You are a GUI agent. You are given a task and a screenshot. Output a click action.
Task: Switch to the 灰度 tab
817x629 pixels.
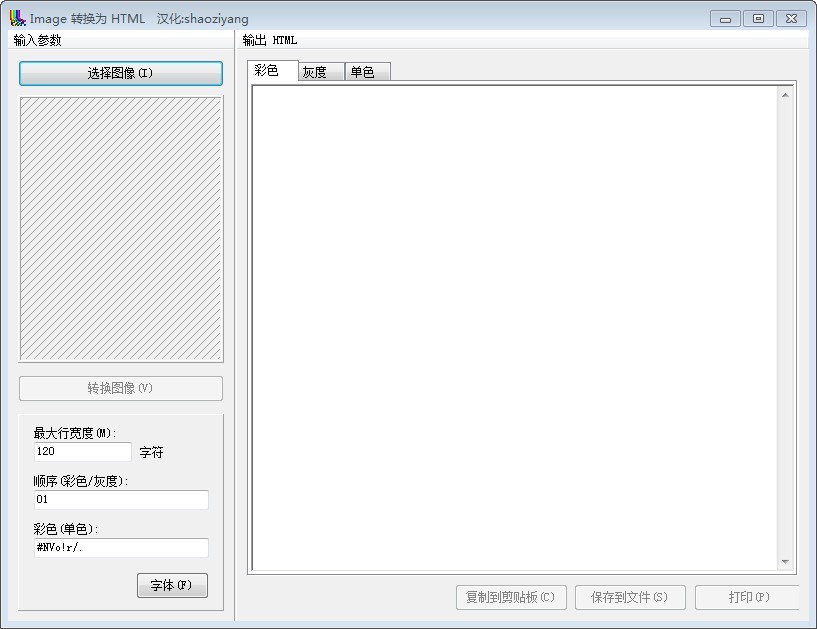pyautogui.click(x=321, y=72)
